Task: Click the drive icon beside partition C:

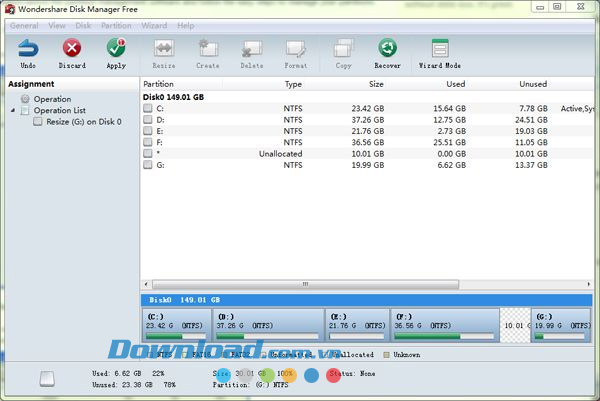Action: pos(148,108)
